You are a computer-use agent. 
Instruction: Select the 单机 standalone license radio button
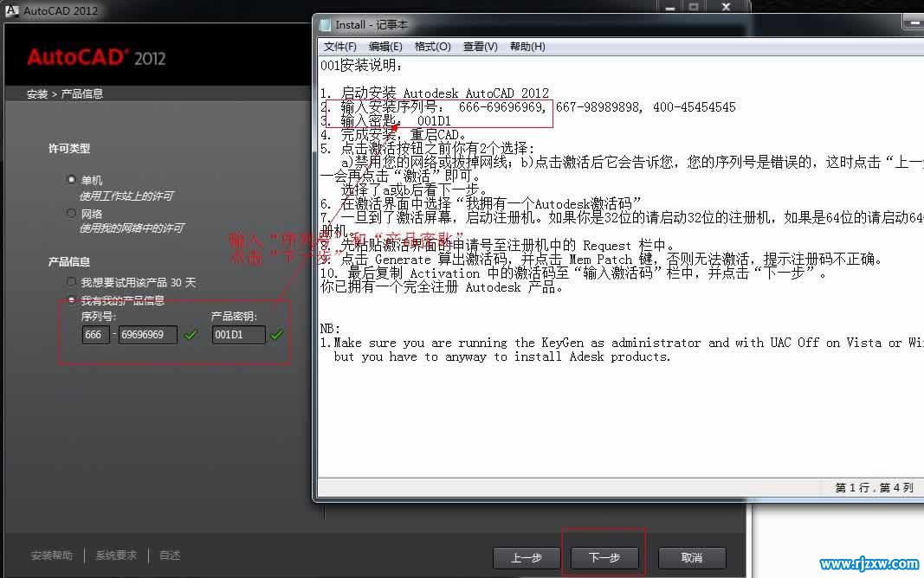(x=71, y=179)
